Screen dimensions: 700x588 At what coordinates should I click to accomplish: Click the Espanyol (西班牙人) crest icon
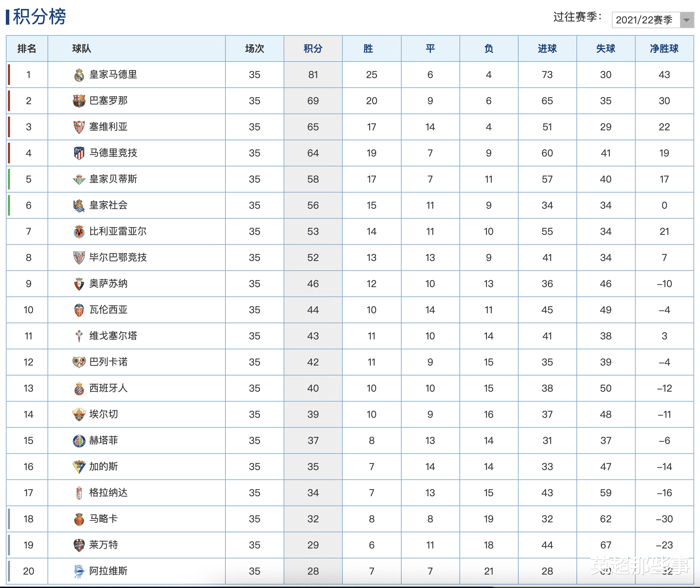coord(79,389)
